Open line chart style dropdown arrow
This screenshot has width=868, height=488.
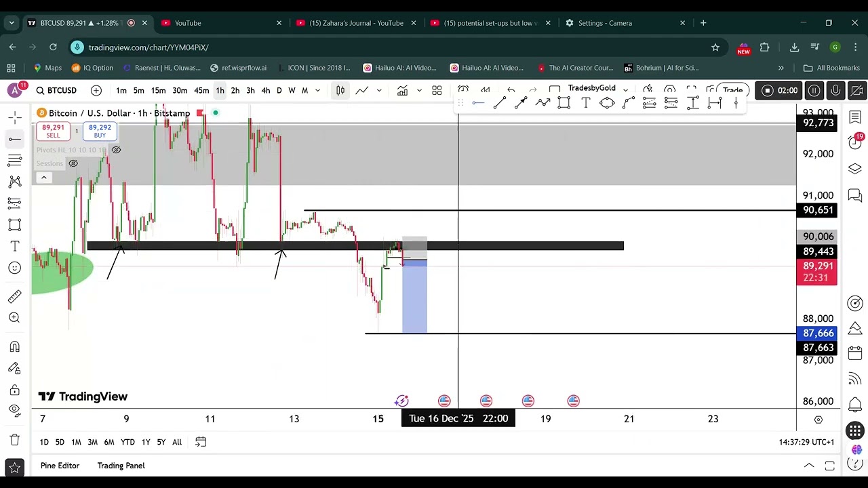pos(379,90)
